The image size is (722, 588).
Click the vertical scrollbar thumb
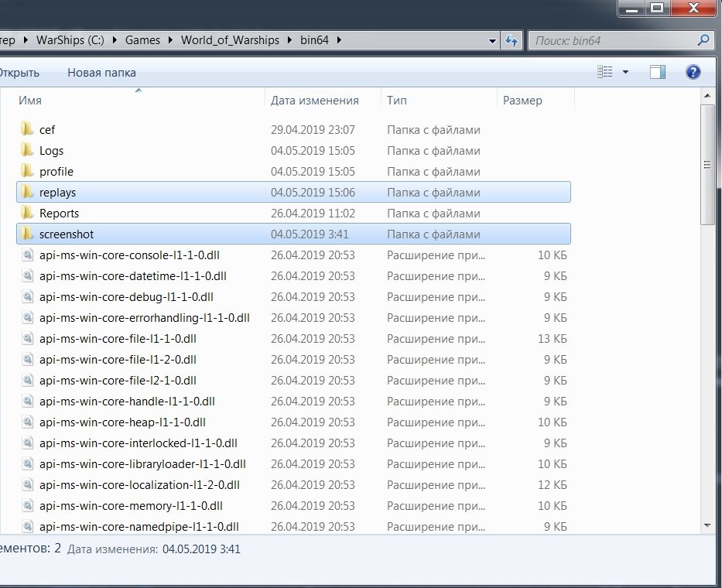pos(707,164)
